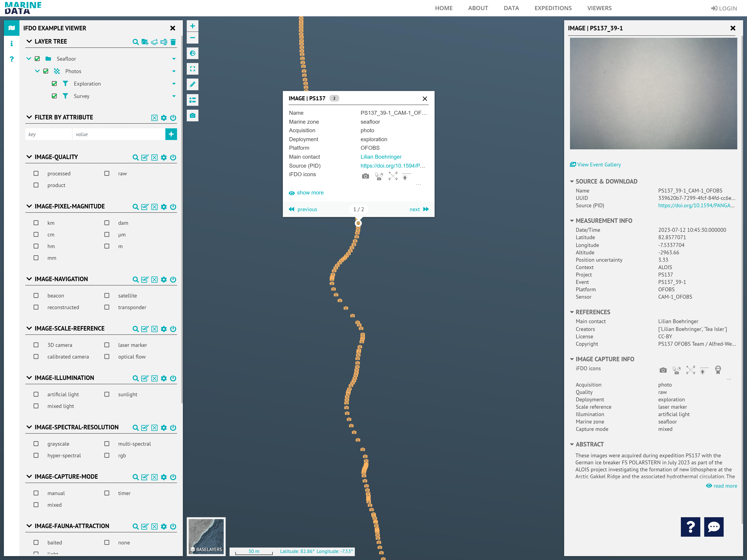Screen dimensions: 747x560
Task: Open the seafloor image thumbnail
Action: [653, 94]
